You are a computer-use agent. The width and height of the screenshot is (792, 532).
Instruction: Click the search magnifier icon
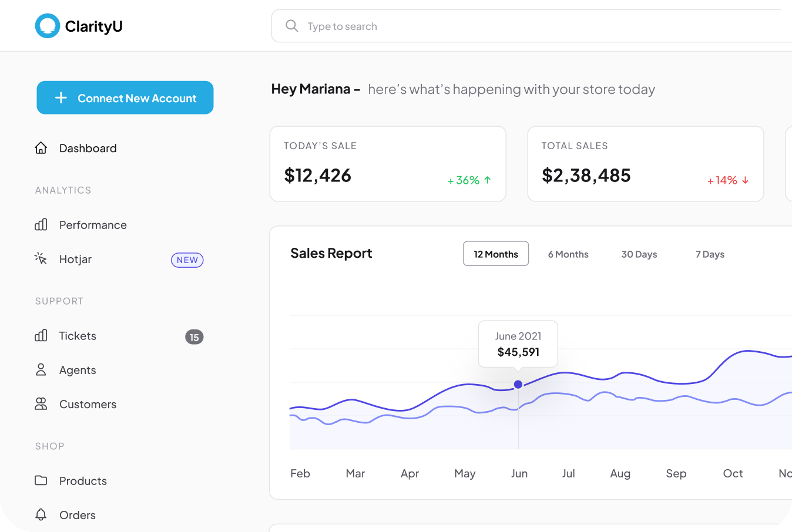[x=291, y=26]
